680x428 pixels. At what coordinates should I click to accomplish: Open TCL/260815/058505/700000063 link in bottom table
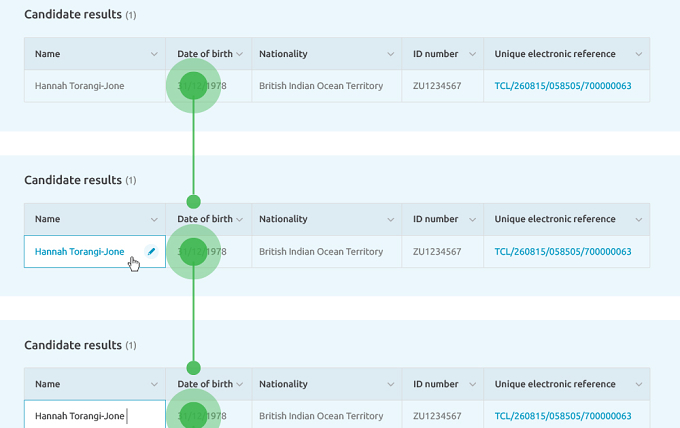tap(563, 416)
